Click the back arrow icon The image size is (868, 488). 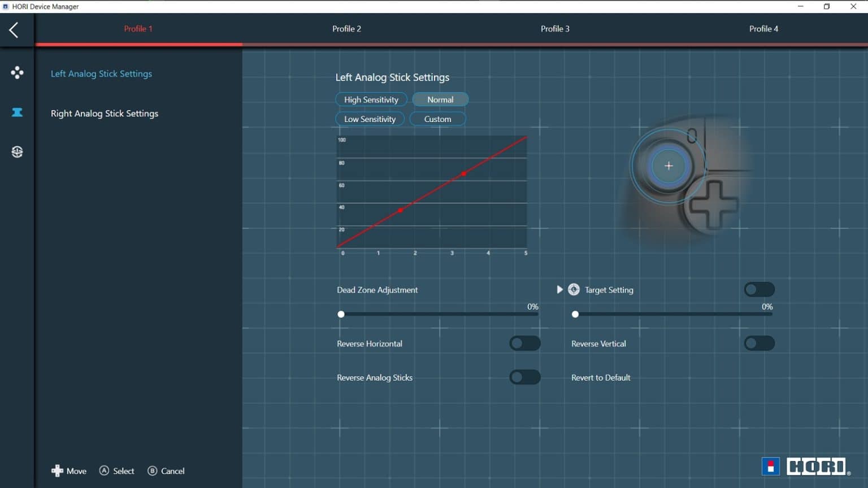[x=14, y=30]
